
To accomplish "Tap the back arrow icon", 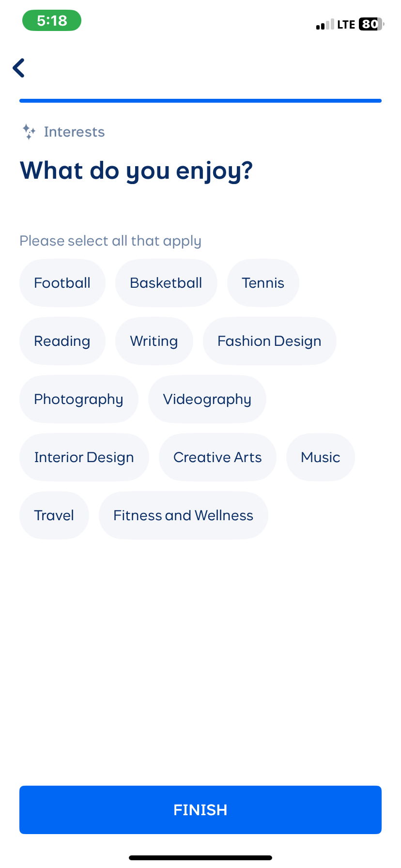I will [x=19, y=68].
